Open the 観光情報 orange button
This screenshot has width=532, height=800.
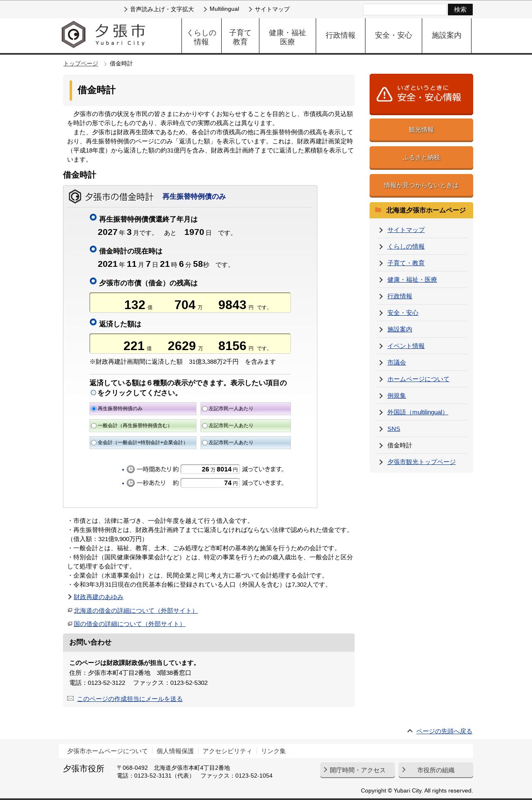(421, 130)
